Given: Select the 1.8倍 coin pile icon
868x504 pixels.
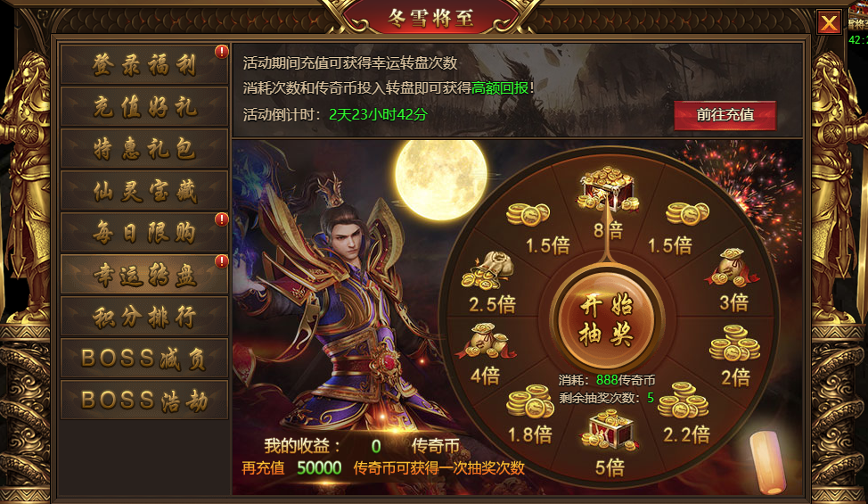Looking at the screenshot, I should pos(529,401).
